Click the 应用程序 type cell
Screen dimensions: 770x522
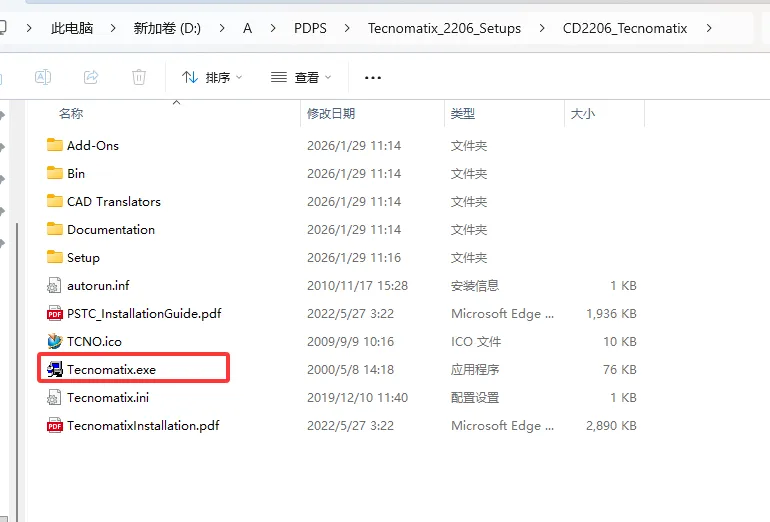tap(475, 369)
